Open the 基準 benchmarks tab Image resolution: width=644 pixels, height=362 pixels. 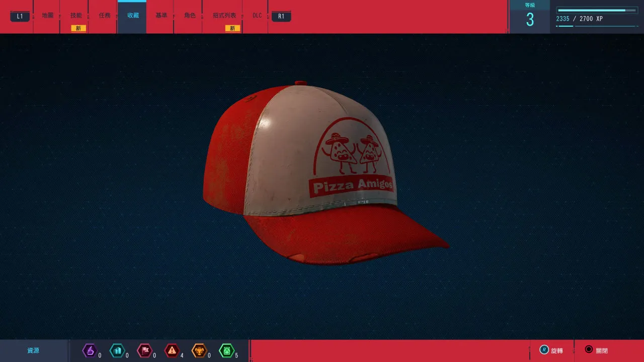[x=161, y=16]
